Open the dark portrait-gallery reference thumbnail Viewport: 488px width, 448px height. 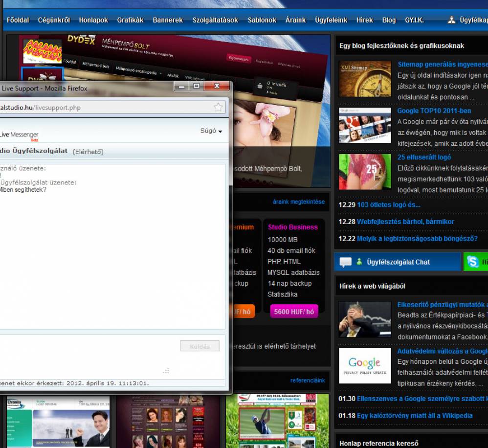pos(168,422)
